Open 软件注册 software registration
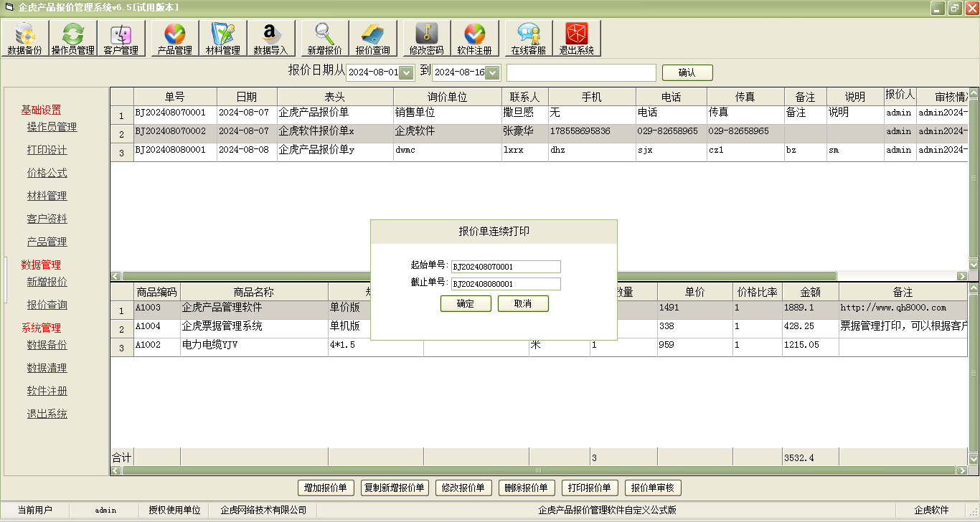Image resolution: width=980 pixels, height=522 pixels. tap(476, 37)
